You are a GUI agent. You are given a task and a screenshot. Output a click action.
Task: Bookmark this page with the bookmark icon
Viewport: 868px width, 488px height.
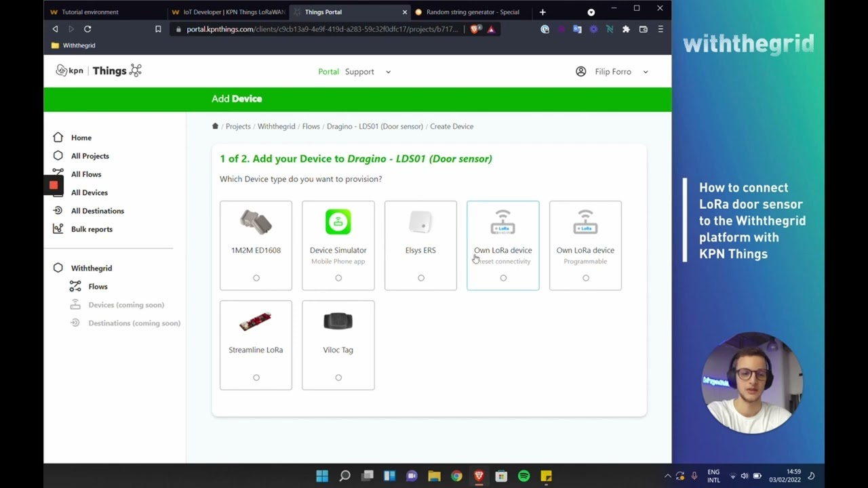point(158,29)
